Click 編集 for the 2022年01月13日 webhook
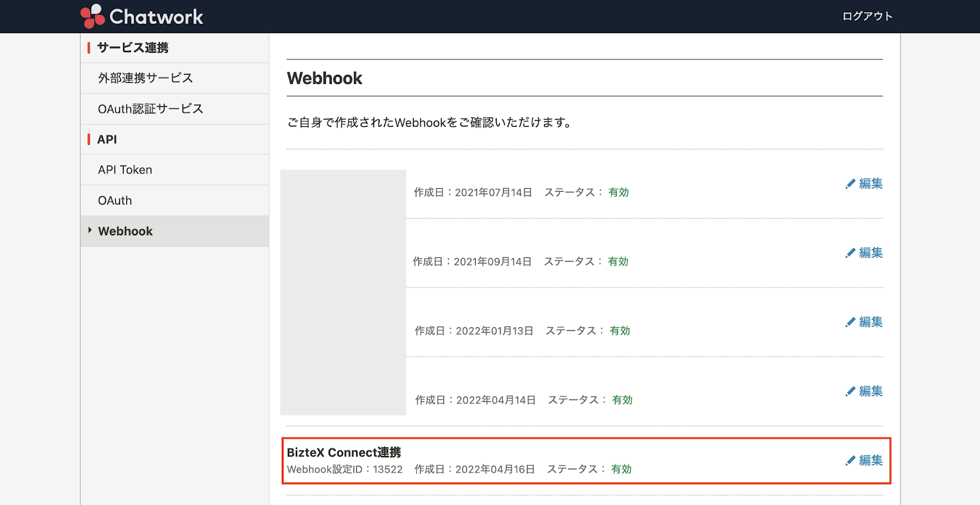 [870, 322]
